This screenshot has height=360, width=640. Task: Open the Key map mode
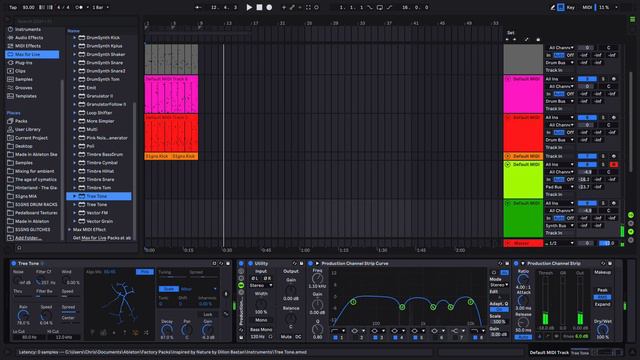tap(571, 7)
